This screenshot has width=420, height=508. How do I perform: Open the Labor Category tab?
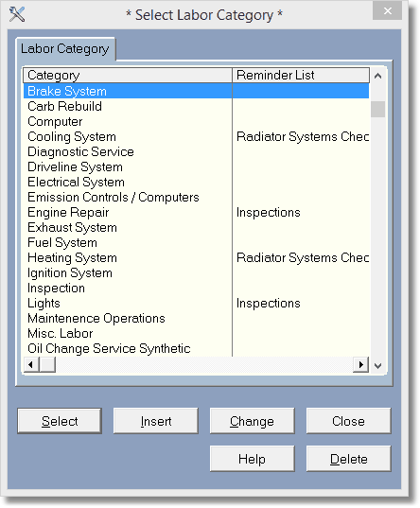65,49
